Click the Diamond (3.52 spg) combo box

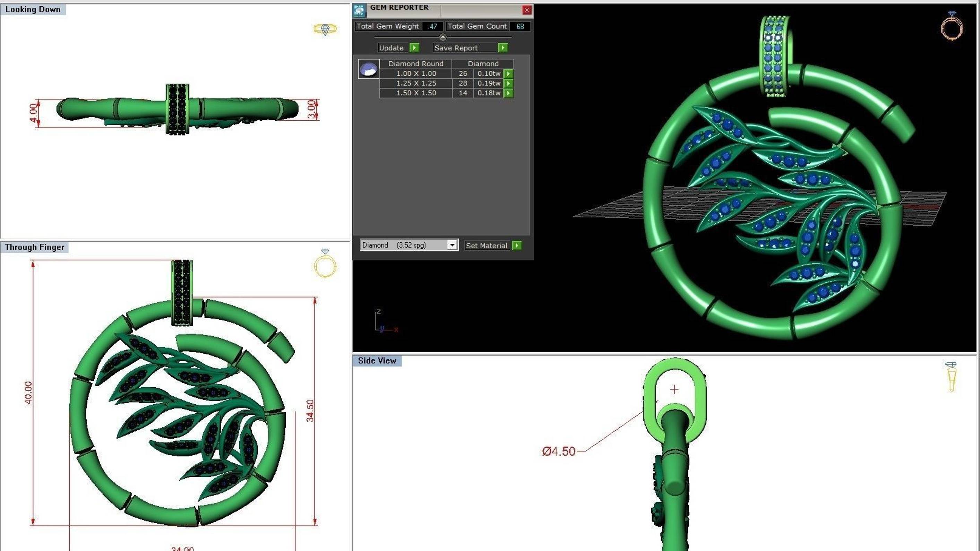[x=403, y=245]
